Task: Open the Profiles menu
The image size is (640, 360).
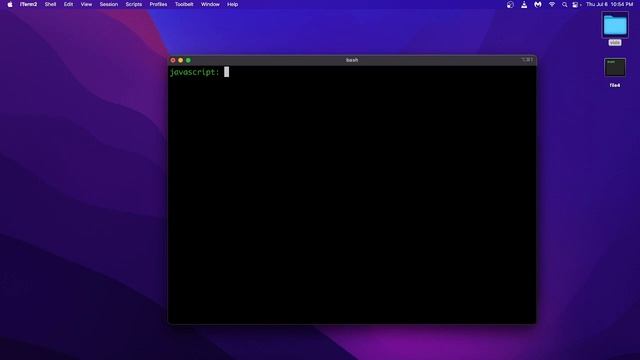Action: click(158, 4)
